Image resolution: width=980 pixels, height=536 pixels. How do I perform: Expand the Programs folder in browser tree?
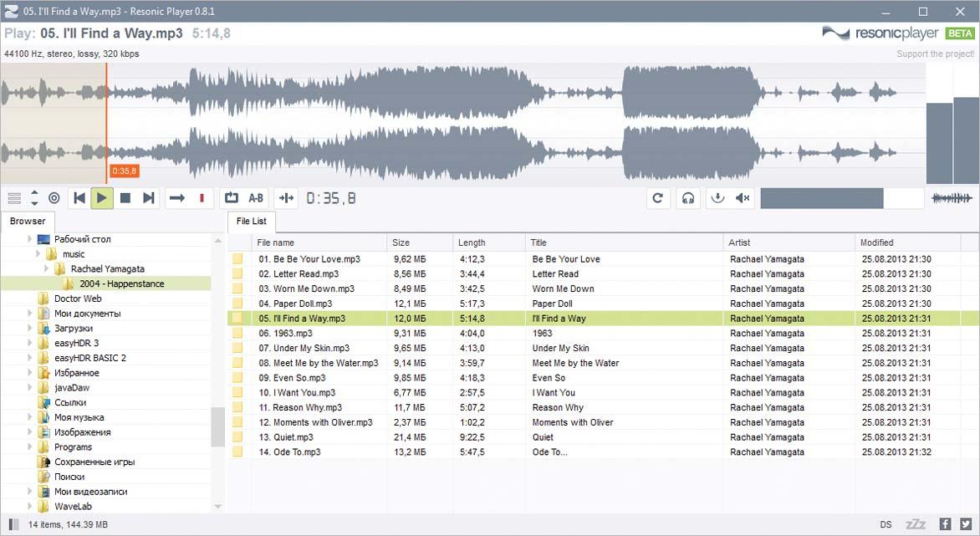click(x=30, y=447)
